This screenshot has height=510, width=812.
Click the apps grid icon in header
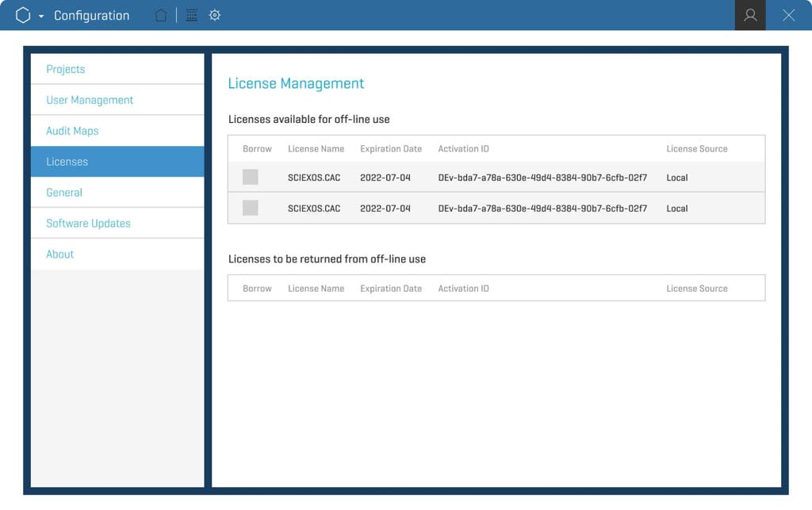[x=190, y=14]
